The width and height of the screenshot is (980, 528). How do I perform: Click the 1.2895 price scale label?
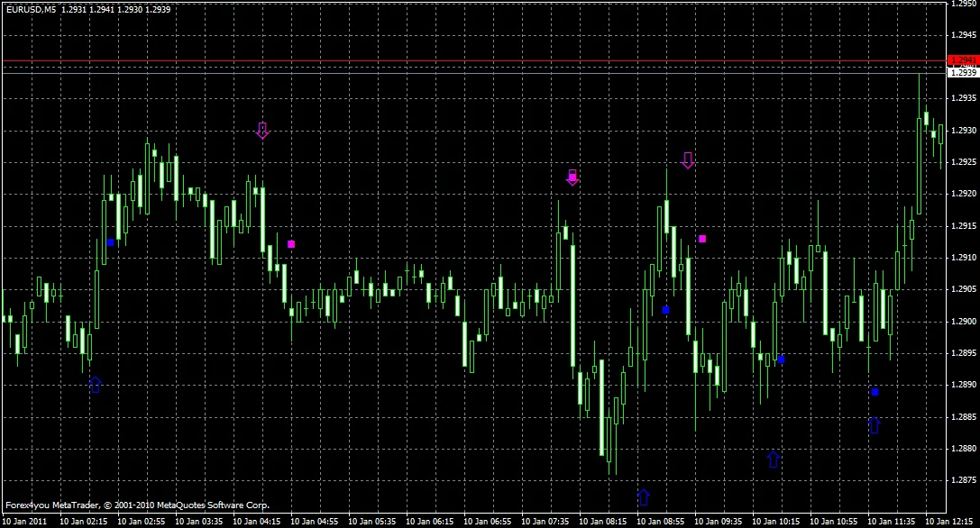(964, 352)
